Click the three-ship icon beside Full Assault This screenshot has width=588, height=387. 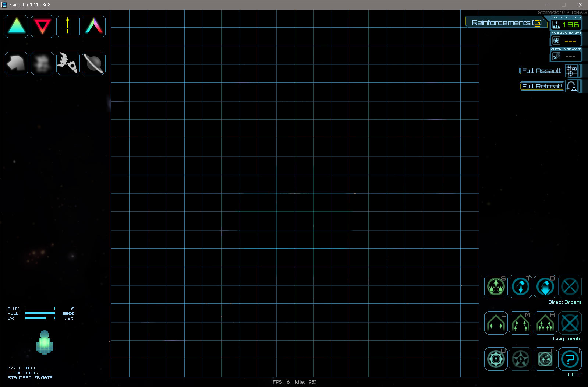pyautogui.click(x=571, y=70)
